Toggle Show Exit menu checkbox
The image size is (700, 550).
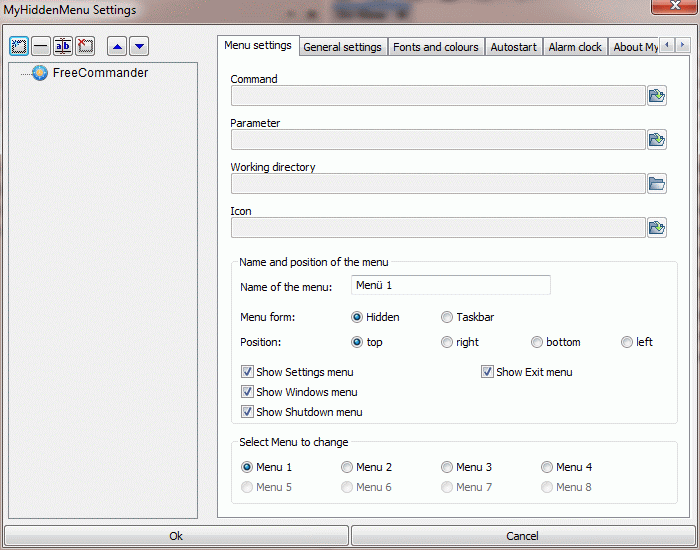[487, 372]
